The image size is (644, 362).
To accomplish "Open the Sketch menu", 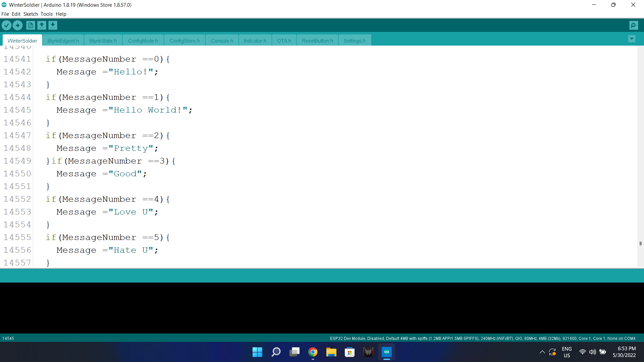I will pos(31,14).
